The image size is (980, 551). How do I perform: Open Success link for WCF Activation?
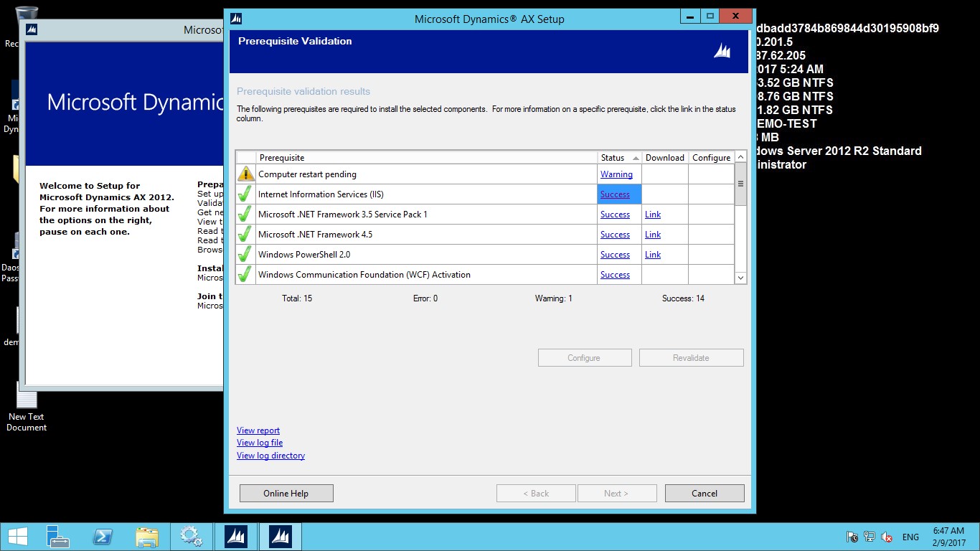(615, 275)
